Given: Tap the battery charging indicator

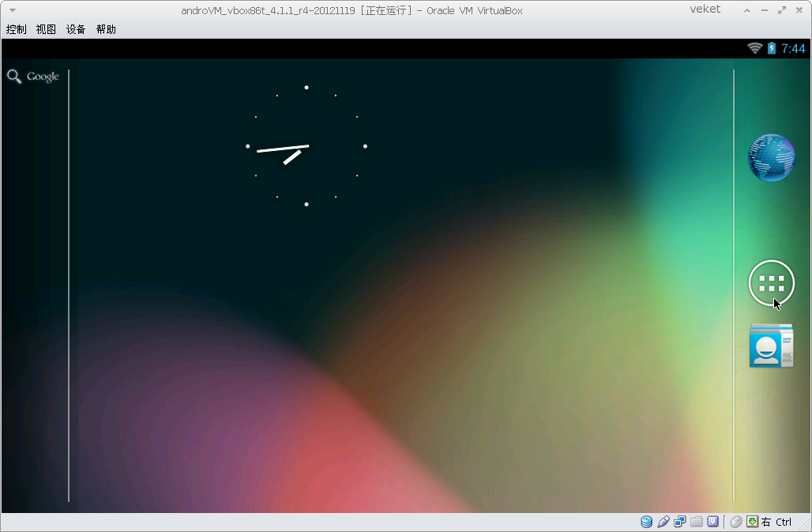Looking at the screenshot, I should (x=772, y=48).
